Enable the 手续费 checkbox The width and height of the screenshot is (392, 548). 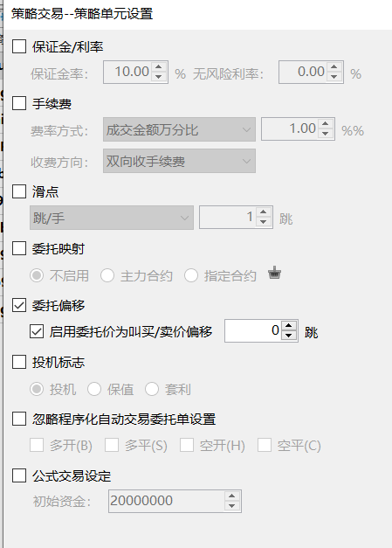click(19, 103)
